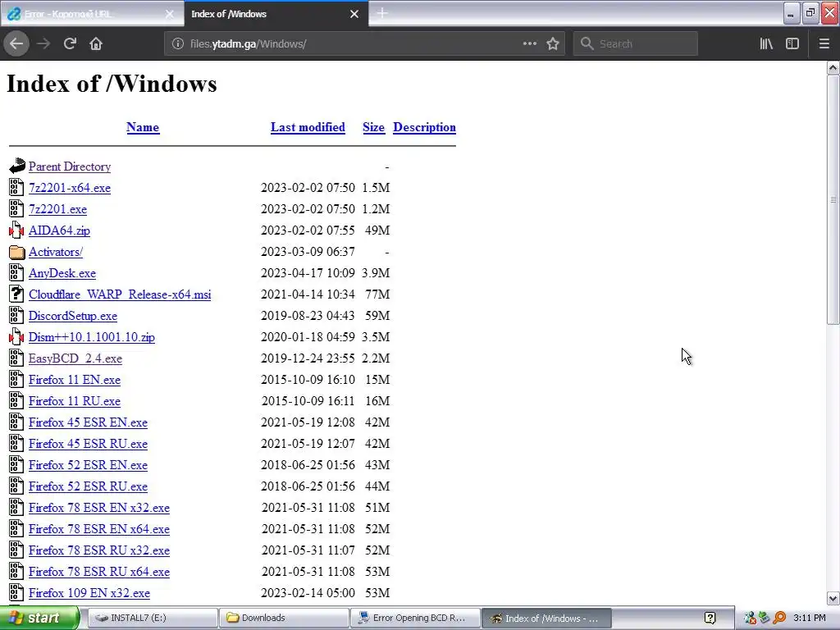This screenshot has height=630, width=840.
Task: Select the Index of /Windows tab
Action: click(x=276, y=14)
